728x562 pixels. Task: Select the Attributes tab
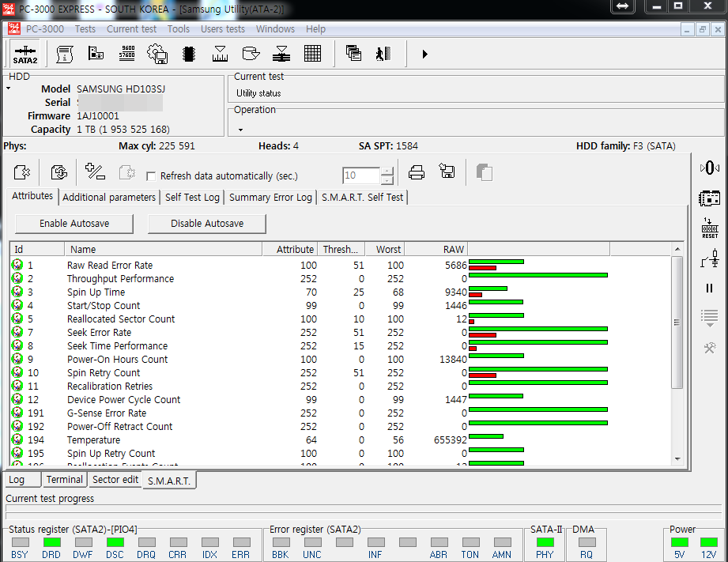coord(32,196)
